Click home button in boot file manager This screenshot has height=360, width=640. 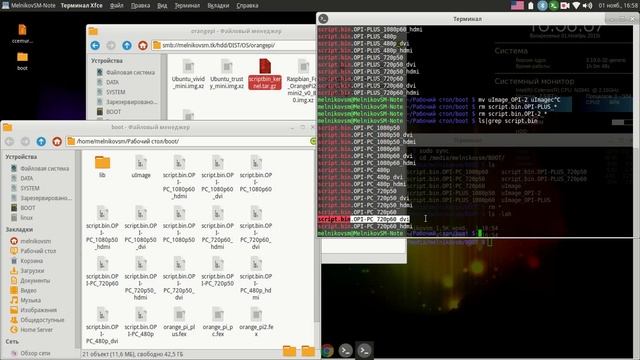(57, 141)
